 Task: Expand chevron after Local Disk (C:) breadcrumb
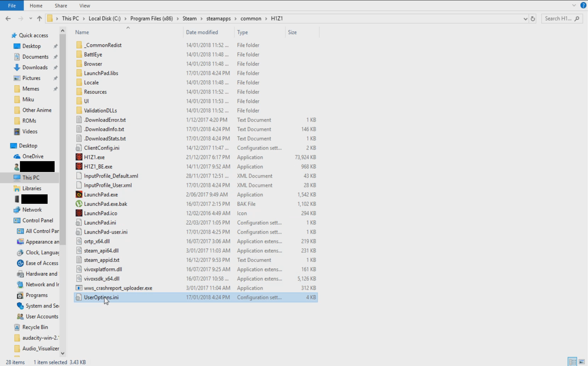[x=125, y=19]
